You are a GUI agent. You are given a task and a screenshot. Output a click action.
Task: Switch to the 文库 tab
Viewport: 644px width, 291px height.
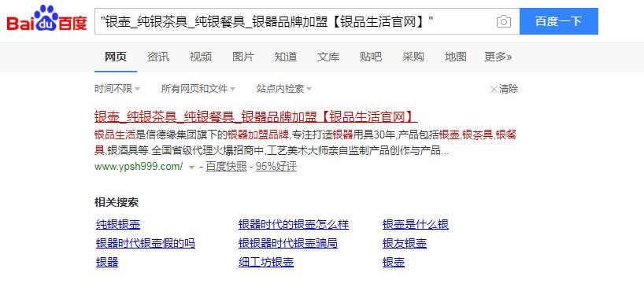(x=328, y=57)
